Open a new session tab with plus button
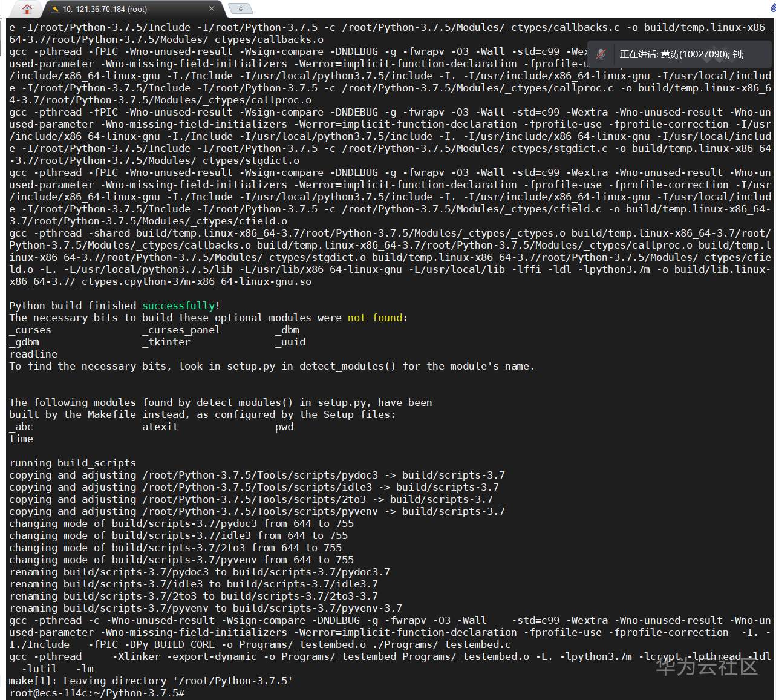This screenshot has height=700, width=776. coord(241,9)
